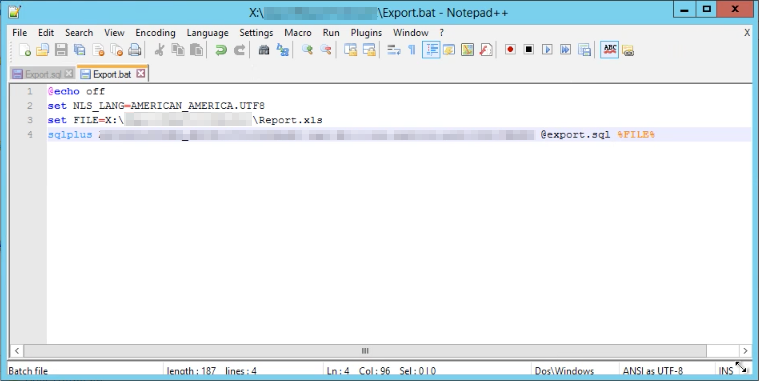The width and height of the screenshot is (759, 381).
Task: Create a new file with toolbar icon
Action: [25, 50]
